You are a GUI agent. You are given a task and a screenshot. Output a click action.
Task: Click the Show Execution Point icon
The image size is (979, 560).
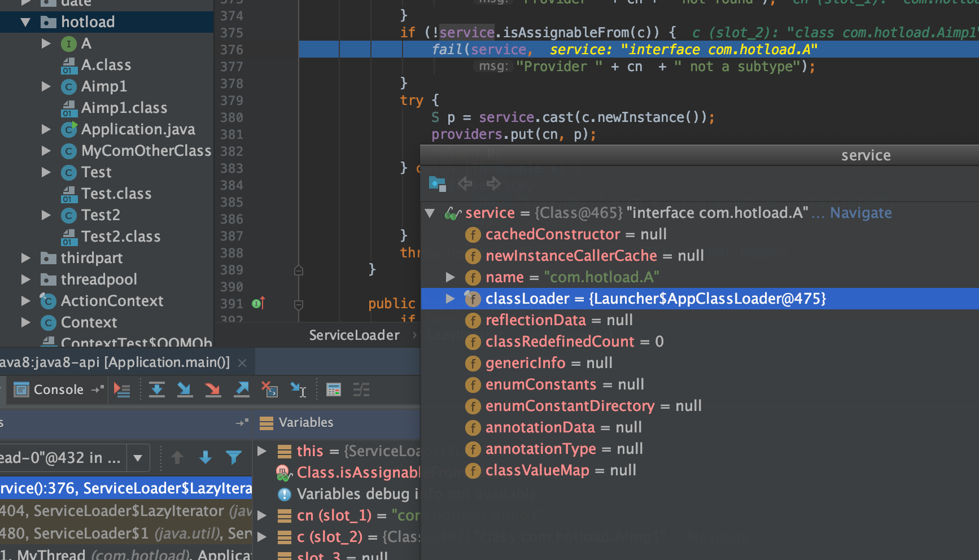[x=123, y=390]
